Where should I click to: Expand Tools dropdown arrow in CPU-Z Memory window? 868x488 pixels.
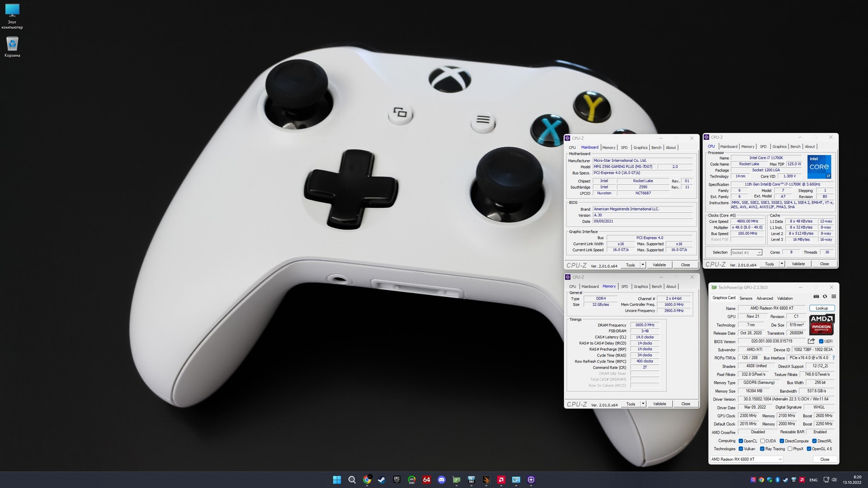643,404
